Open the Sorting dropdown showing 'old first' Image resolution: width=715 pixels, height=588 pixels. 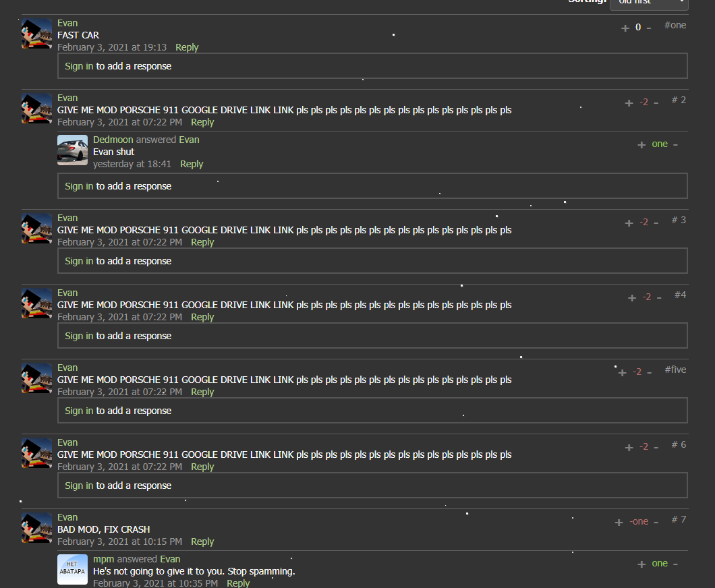coord(649,3)
